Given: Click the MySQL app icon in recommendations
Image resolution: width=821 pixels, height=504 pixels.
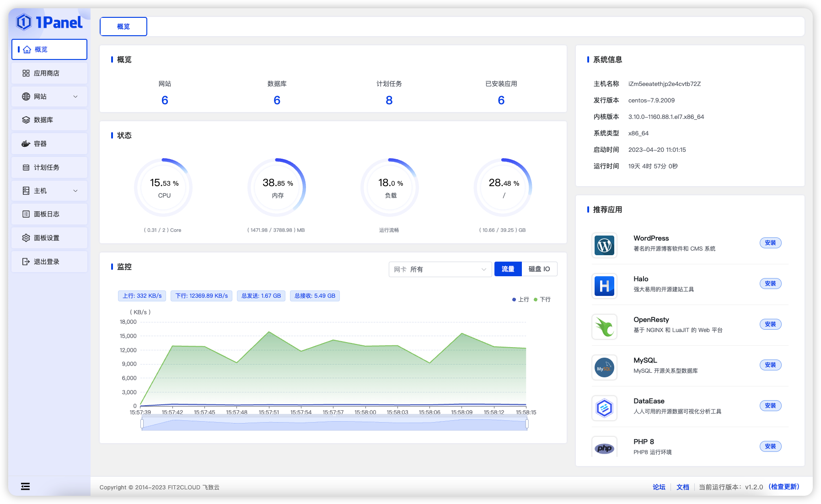Looking at the screenshot, I should coord(604,368).
